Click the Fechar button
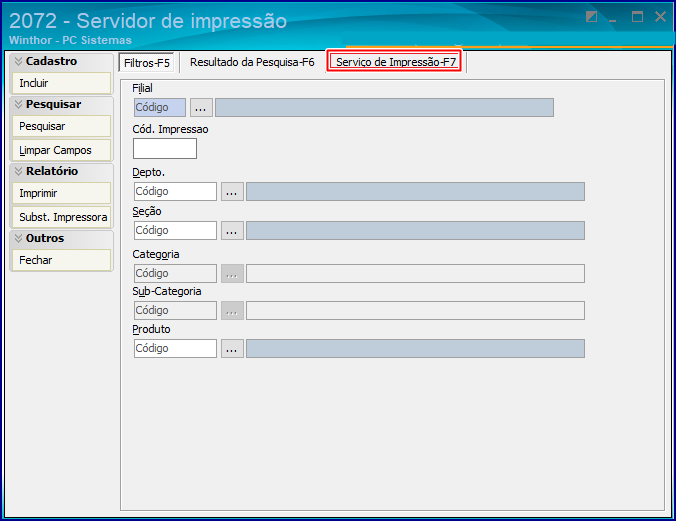The width and height of the screenshot is (676, 521). tap(62, 260)
